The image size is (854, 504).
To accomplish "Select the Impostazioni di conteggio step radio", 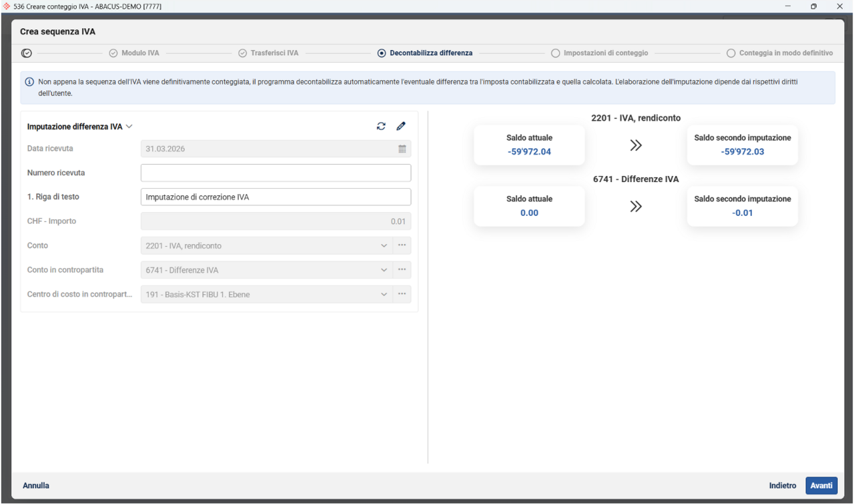I will [x=555, y=53].
